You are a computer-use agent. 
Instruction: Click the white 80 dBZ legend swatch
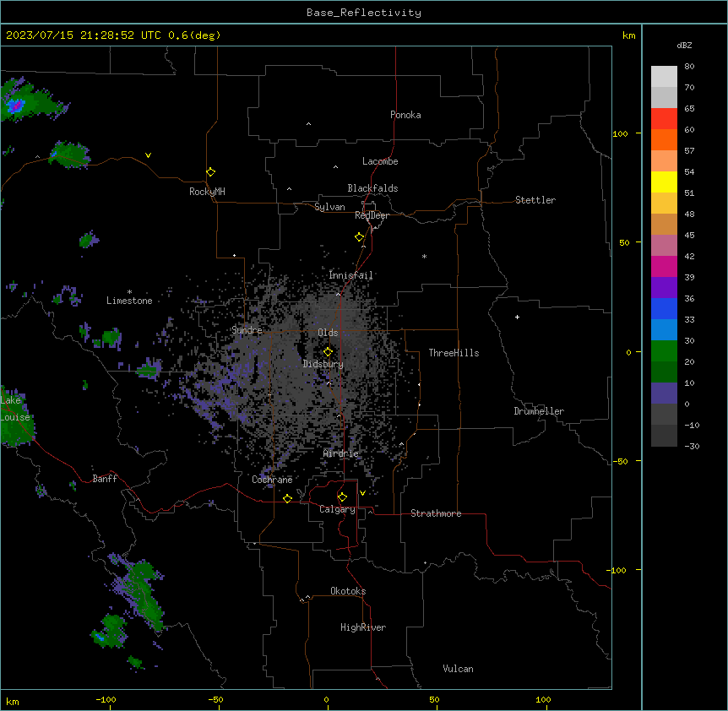click(x=664, y=77)
